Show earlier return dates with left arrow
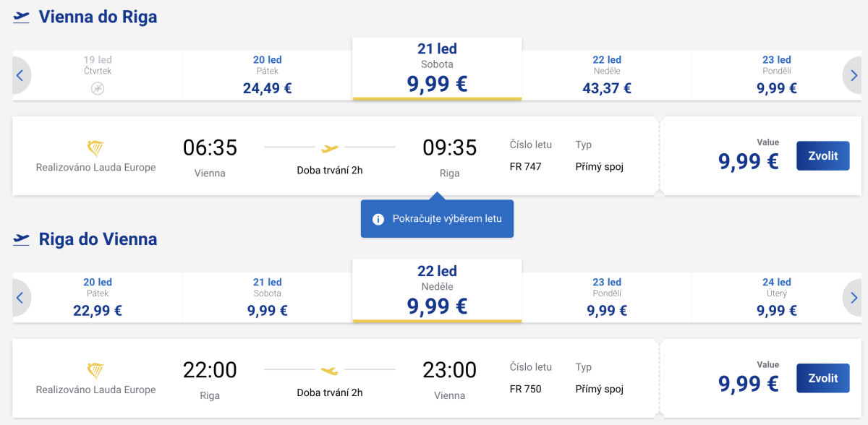 20,298
